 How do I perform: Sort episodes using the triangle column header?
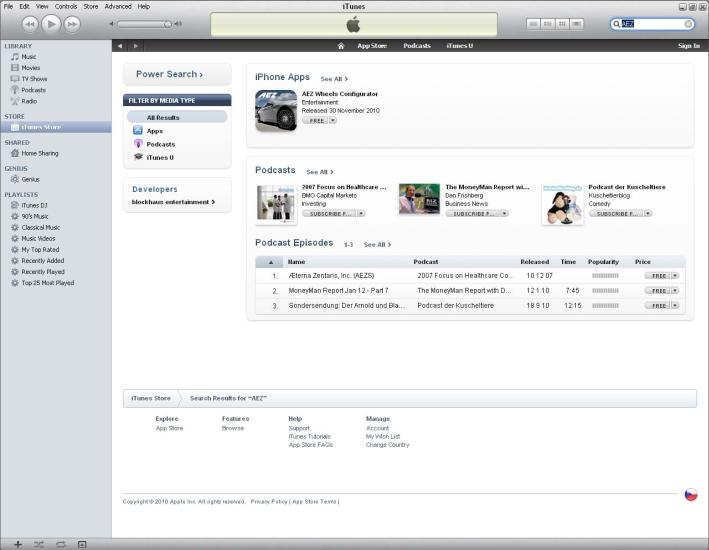point(270,262)
